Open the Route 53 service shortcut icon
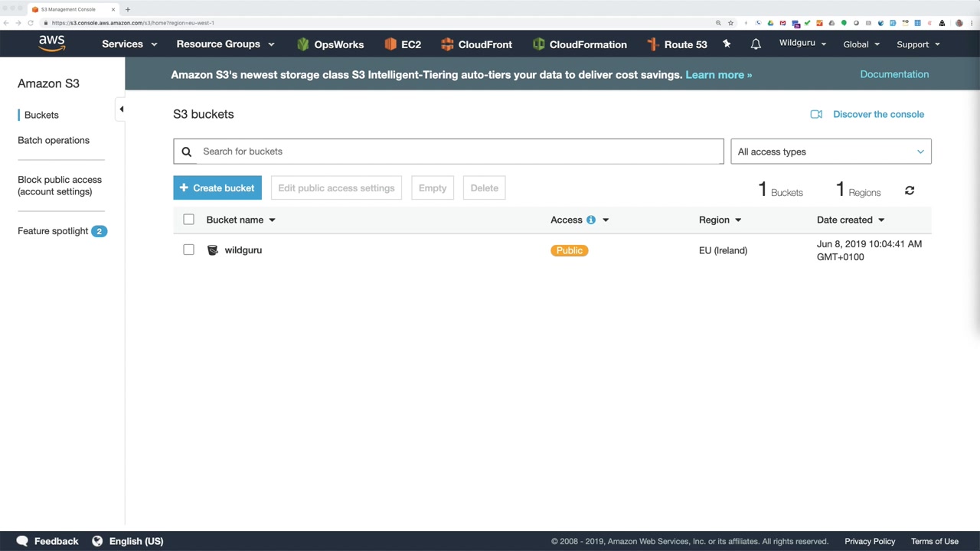Screen dimensions: 980x551 coord(652,44)
